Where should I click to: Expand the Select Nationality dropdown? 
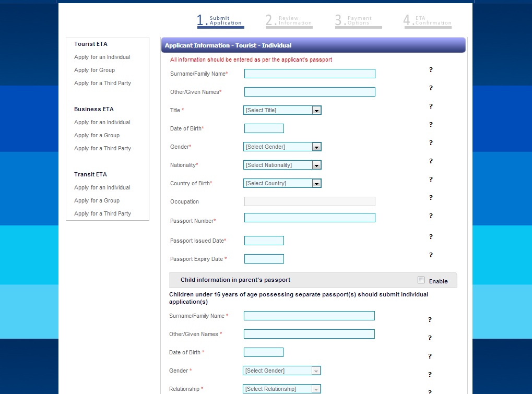pos(282,165)
